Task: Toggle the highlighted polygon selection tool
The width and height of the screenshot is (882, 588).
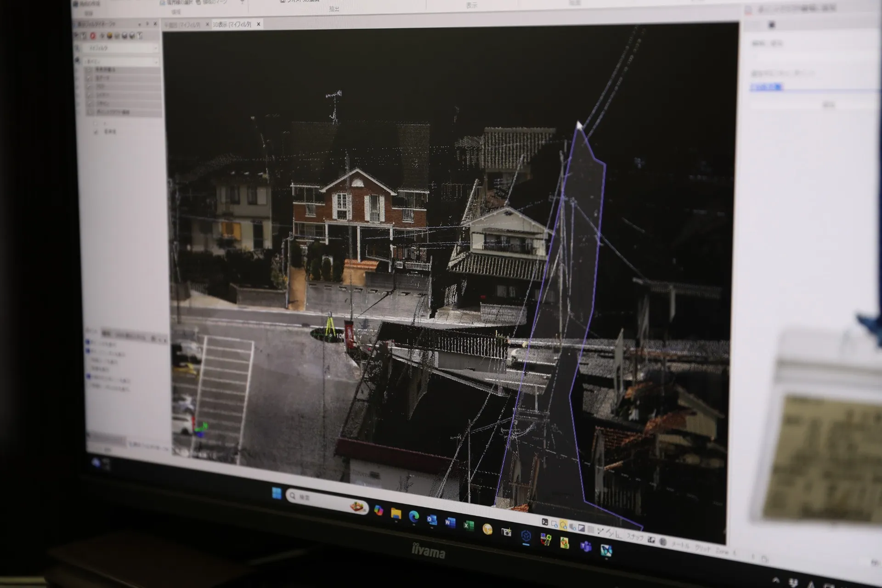Action: click(563, 526)
